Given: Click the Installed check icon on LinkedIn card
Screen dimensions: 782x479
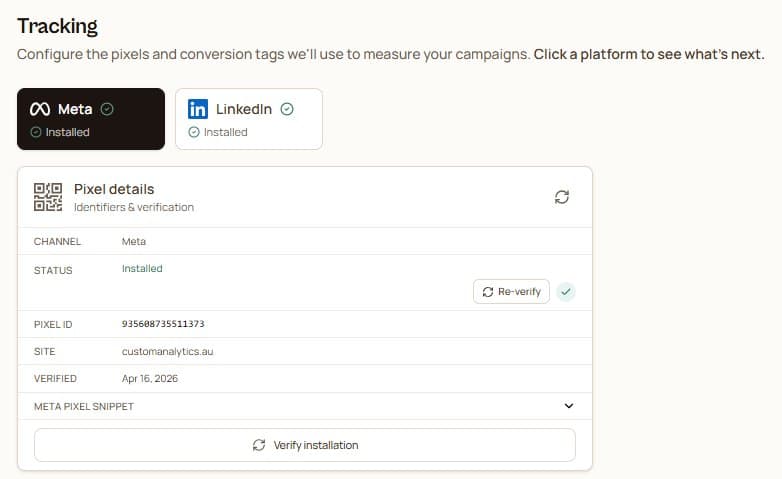Looking at the screenshot, I should (194, 132).
